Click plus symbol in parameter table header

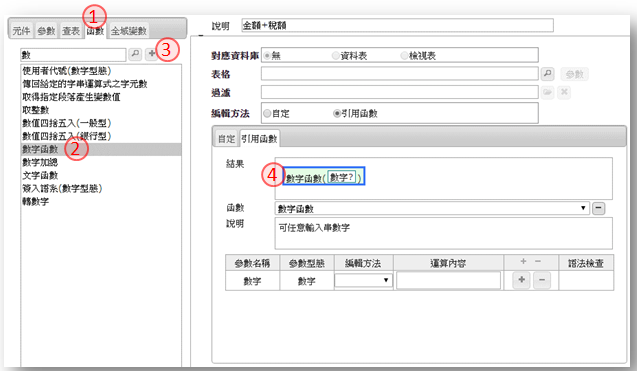click(x=523, y=261)
